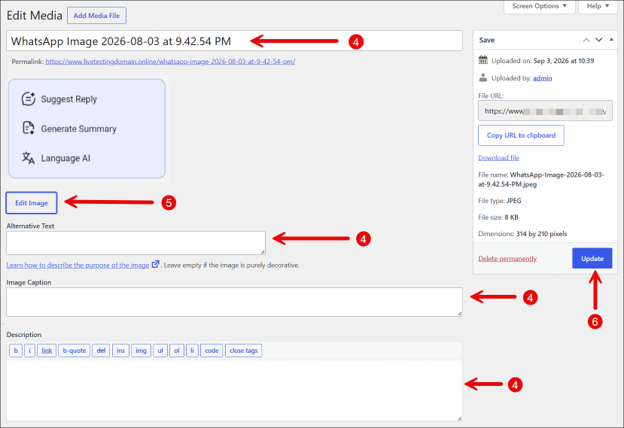Image resolution: width=624 pixels, height=428 pixels.
Task: Click the code quicktag button
Action: point(212,351)
